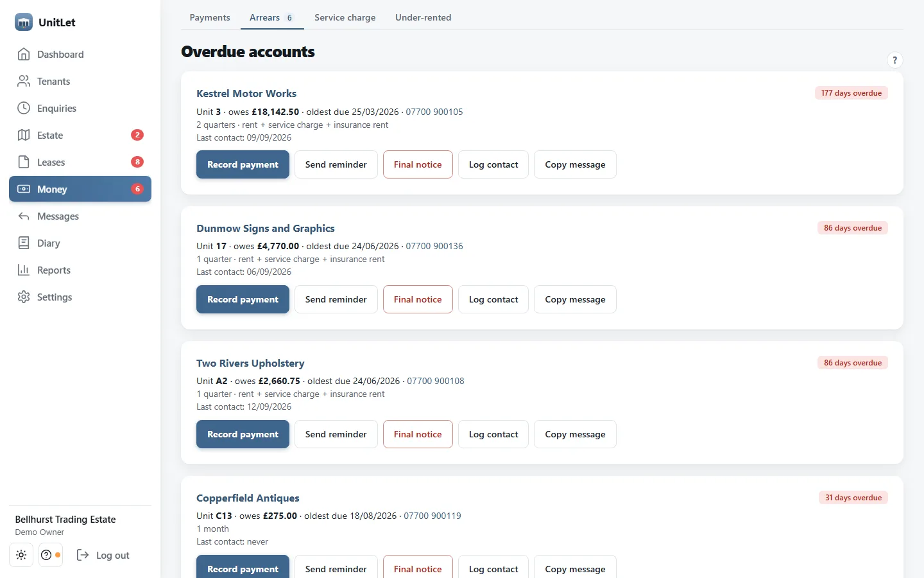The height and width of the screenshot is (578, 924).
Task: Send reminder to Dunmow Signs and Graphics
Action: pyautogui.click(x=336, y=299)
